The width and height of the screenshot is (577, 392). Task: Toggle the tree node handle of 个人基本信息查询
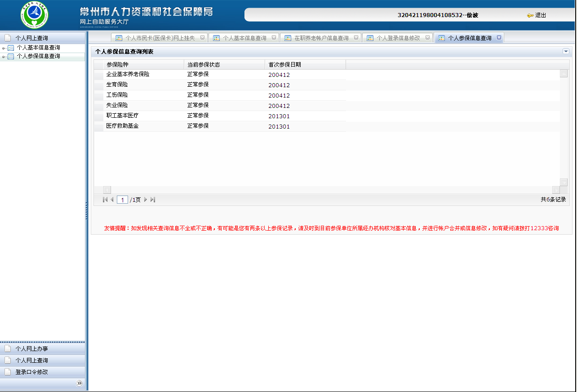click(x=4, y=48)
